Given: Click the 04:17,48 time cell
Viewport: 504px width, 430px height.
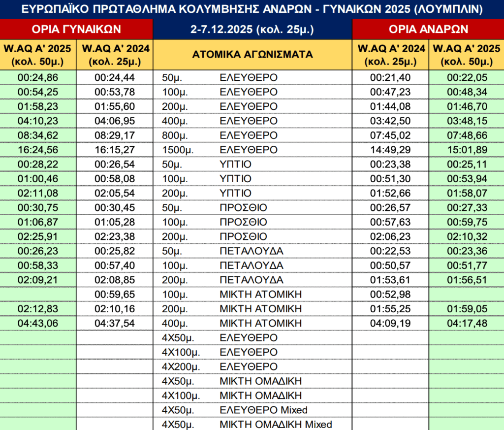Looking at the screenshot, I should click(x=466, y=323).
